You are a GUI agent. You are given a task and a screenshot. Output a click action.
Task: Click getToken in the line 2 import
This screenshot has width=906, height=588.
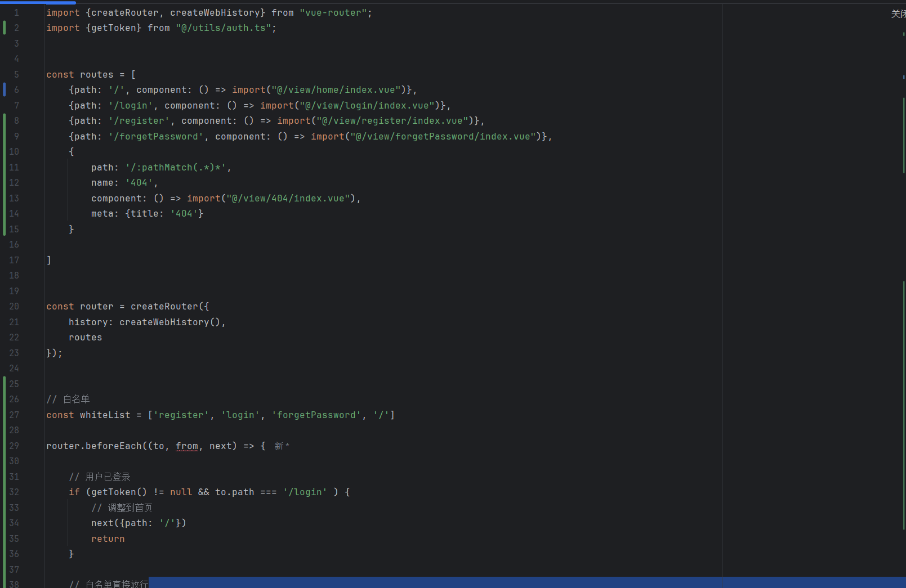click(114, 28)
